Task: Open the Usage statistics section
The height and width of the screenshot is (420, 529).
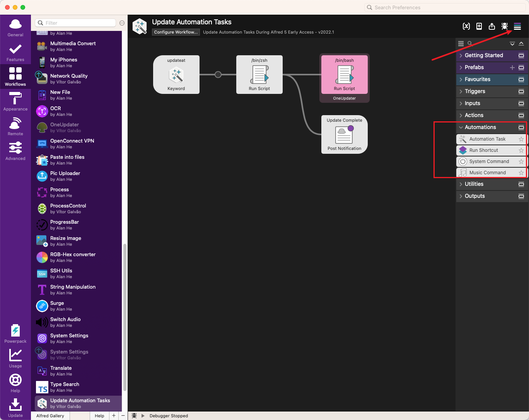Action: 15,359
